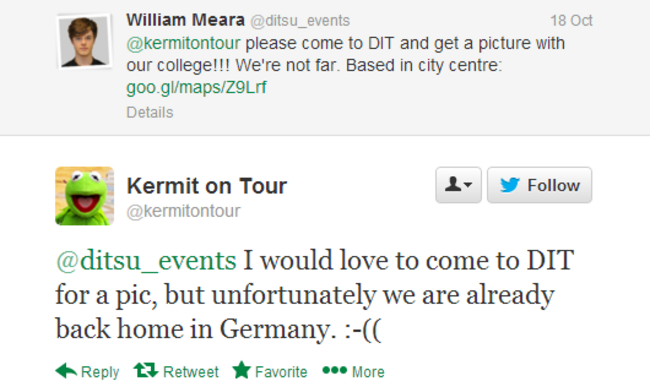Expand Details on William Meara's tweet
Screen dimensions: 650x392
[x=150, y=112]
